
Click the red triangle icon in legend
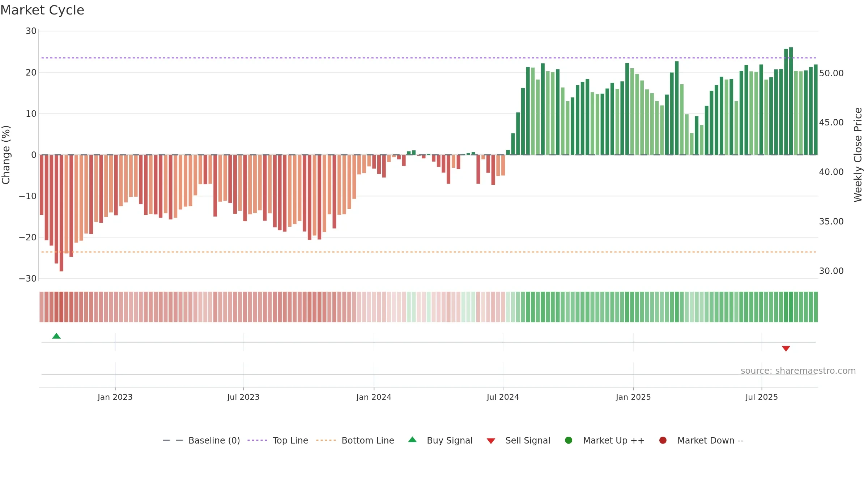(x=491, y=441)
